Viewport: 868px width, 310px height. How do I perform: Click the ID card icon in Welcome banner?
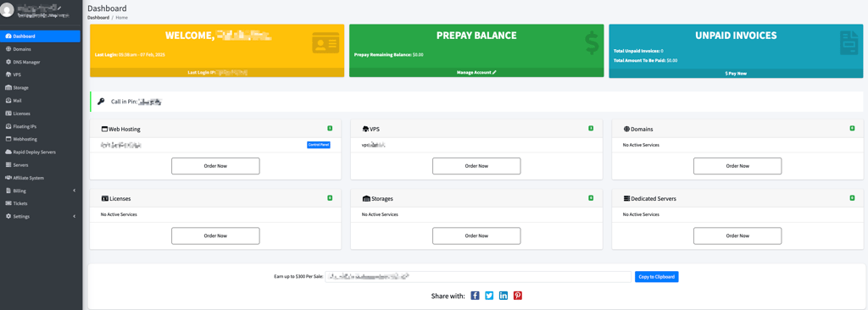(x=325, y=43)
